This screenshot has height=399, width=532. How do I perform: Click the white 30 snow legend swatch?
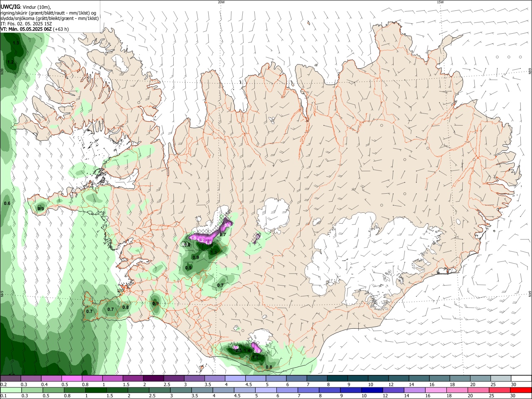(521, 378)
